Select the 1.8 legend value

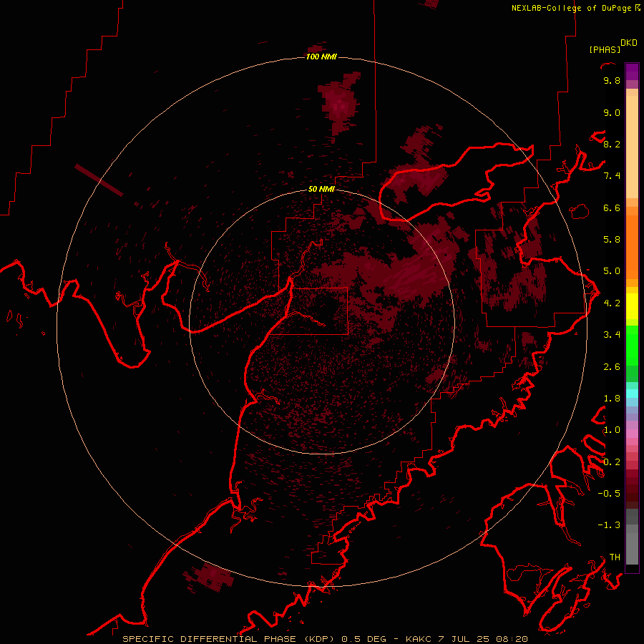pyautogui.click(x=612, y=399)
